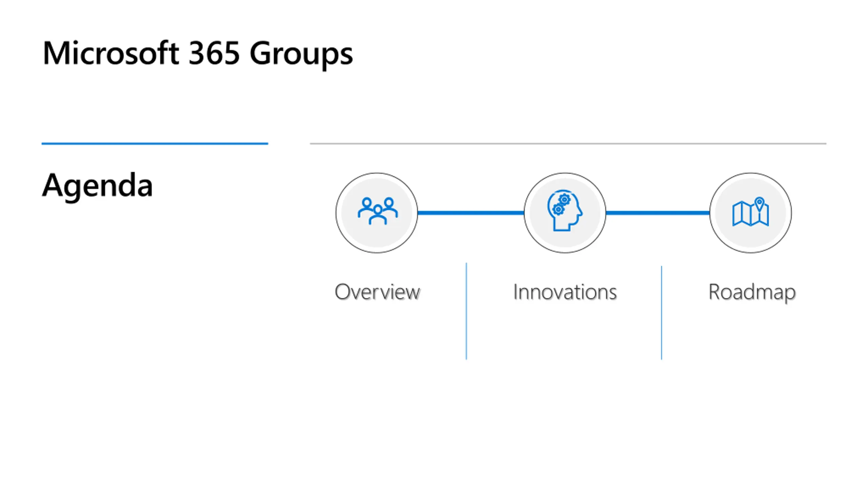This screenshot has width=868, height=488.
Task: Select the Roadmap label
Action: click(x=752, y=293)
